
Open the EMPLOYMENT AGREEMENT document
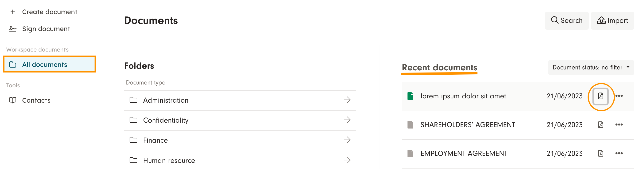464,153
